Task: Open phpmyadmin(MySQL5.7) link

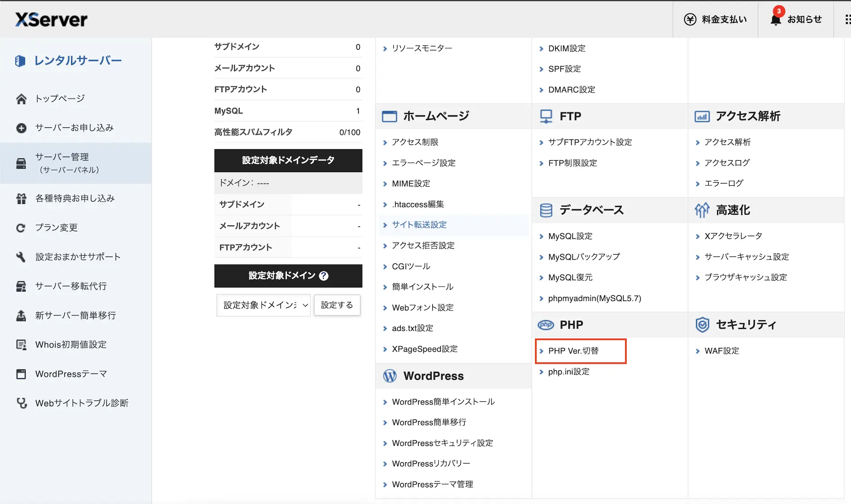Action: click(594, 298)
